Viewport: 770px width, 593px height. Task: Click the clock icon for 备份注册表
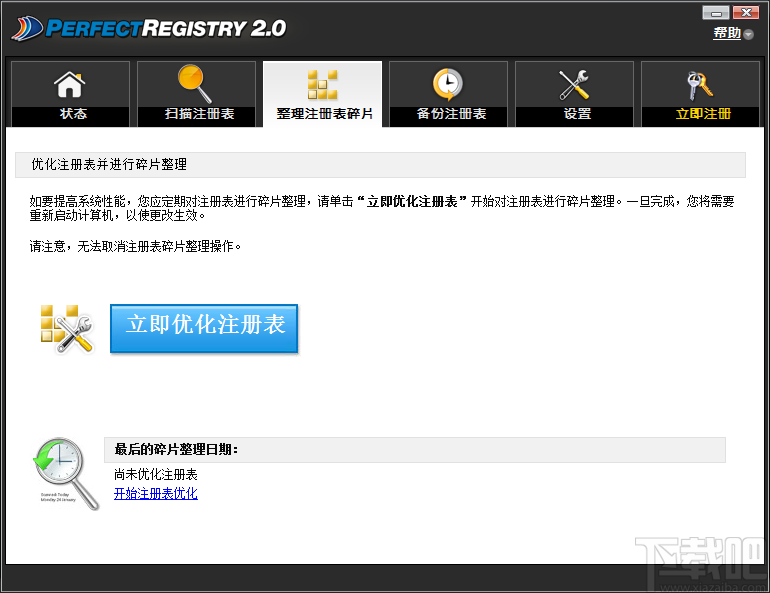pyautogui.click(x=447, y=84)
